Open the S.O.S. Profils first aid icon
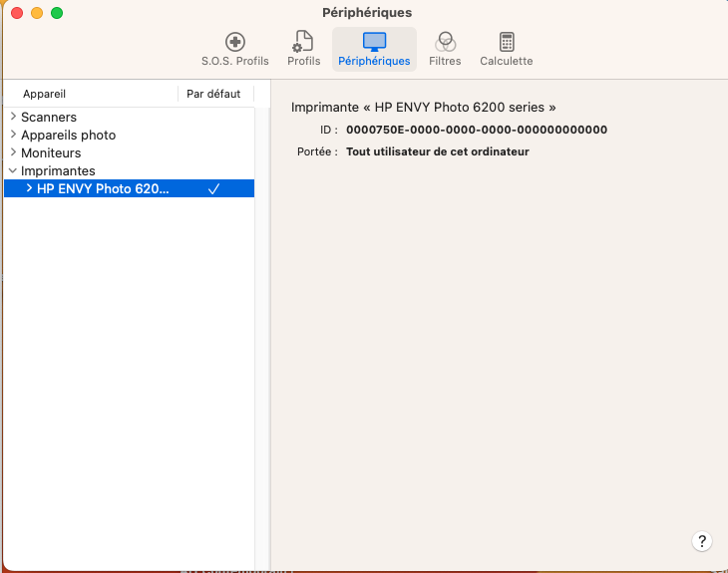Image resolution: width=728 pixels, height=573 pixels. click(235, 42)
